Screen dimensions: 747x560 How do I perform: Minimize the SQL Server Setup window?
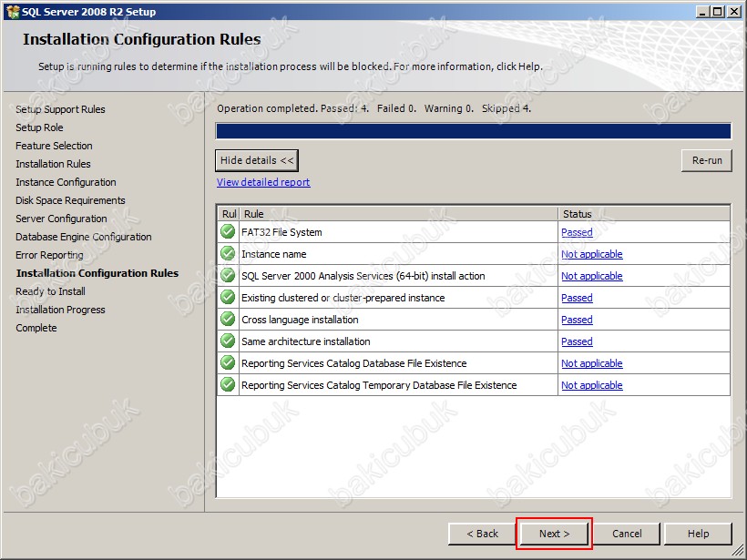pos(701,12)
